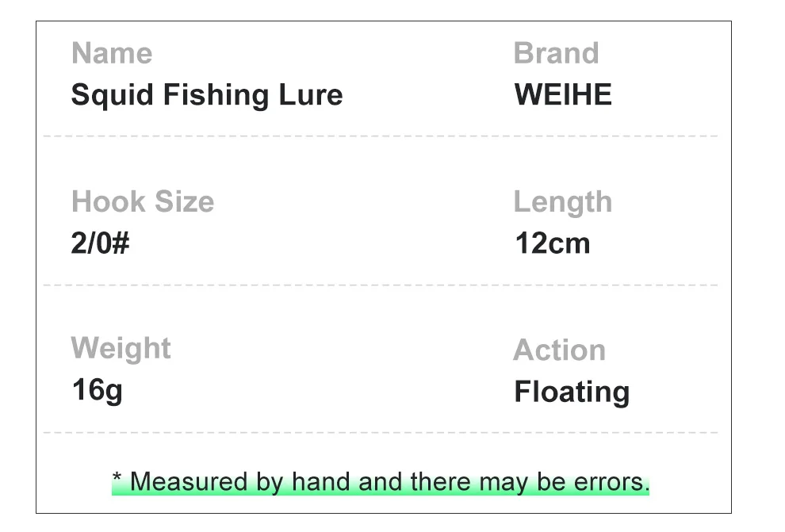Click the gray "Action" label
785x532 pixels.
click(559, 350)
